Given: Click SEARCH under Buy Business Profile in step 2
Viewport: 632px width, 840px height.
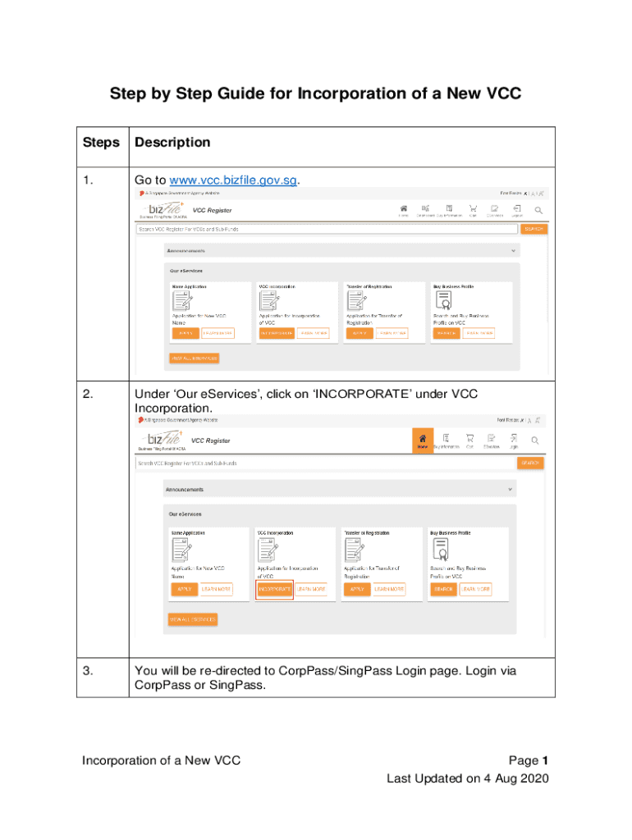Looking at the screenshot, I should [443, 589].
